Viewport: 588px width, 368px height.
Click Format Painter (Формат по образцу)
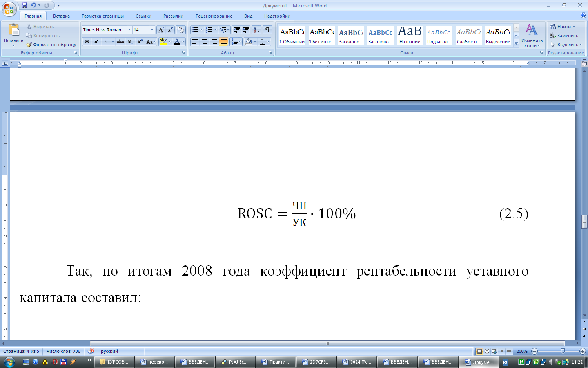(x=51, y=45)
